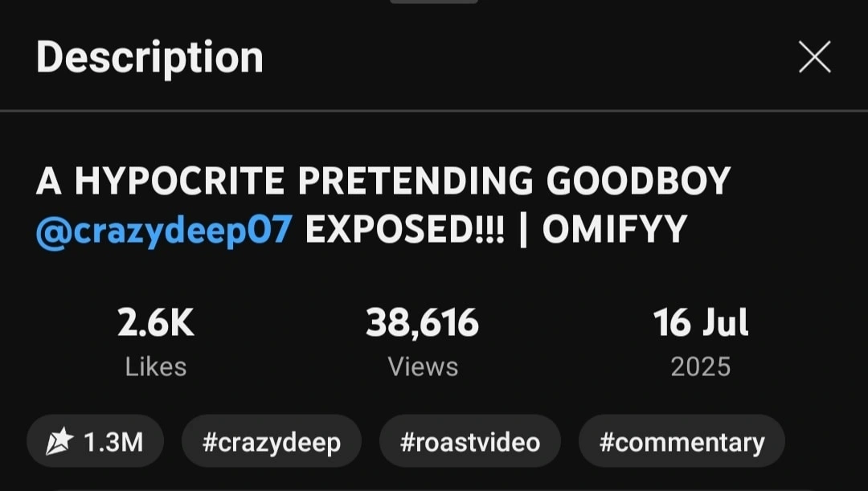Tap the 16 Jul upload date

click(x=701, y=323)
